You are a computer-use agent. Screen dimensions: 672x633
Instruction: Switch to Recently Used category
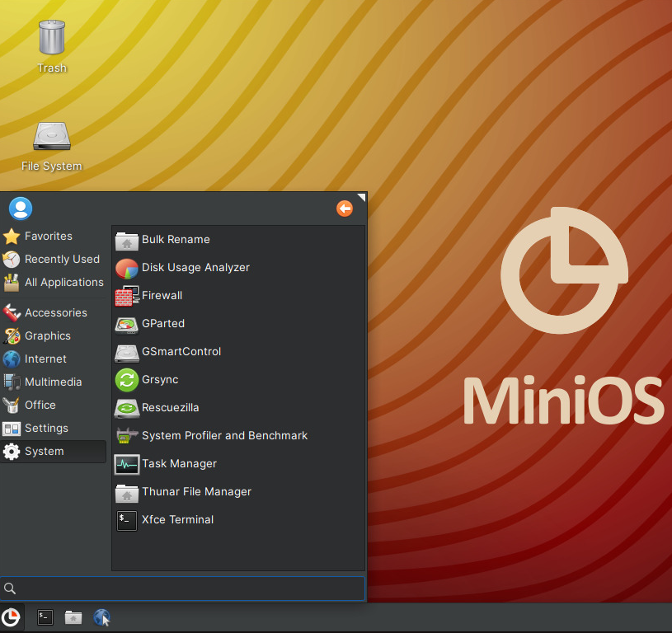pyautogui.click(x=61, y=260)
